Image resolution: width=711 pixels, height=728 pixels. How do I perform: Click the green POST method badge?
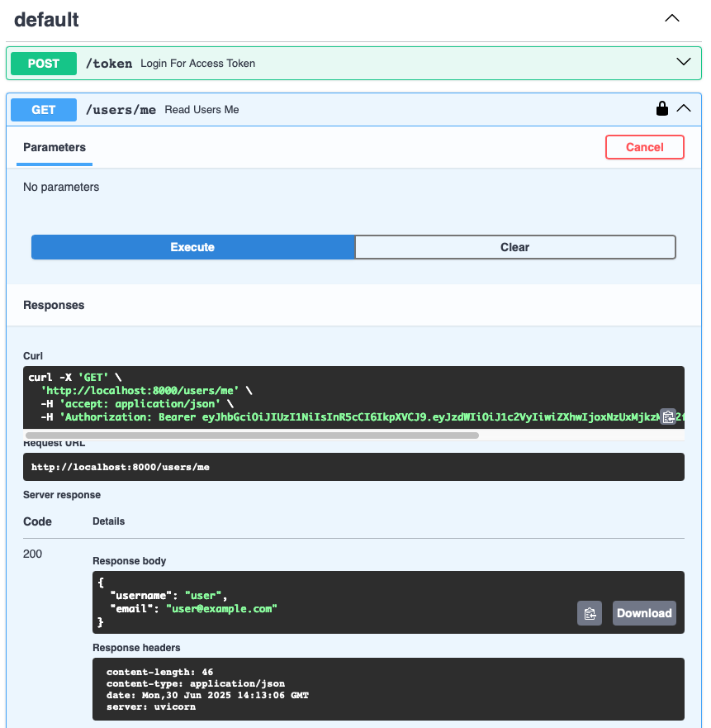tap(43, 63)
